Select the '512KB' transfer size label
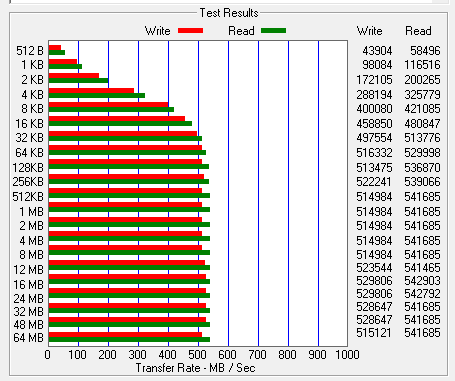 [28, 197]
